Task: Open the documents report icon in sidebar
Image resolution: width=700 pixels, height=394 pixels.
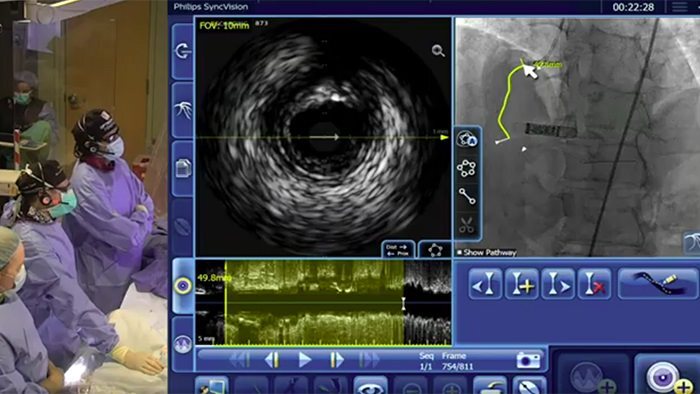Action: [183, 169]
